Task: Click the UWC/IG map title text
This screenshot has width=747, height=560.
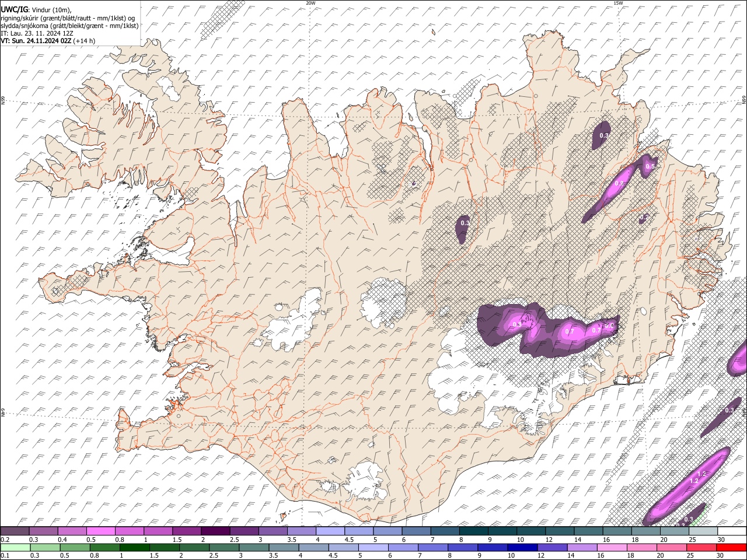Action: 15,9
